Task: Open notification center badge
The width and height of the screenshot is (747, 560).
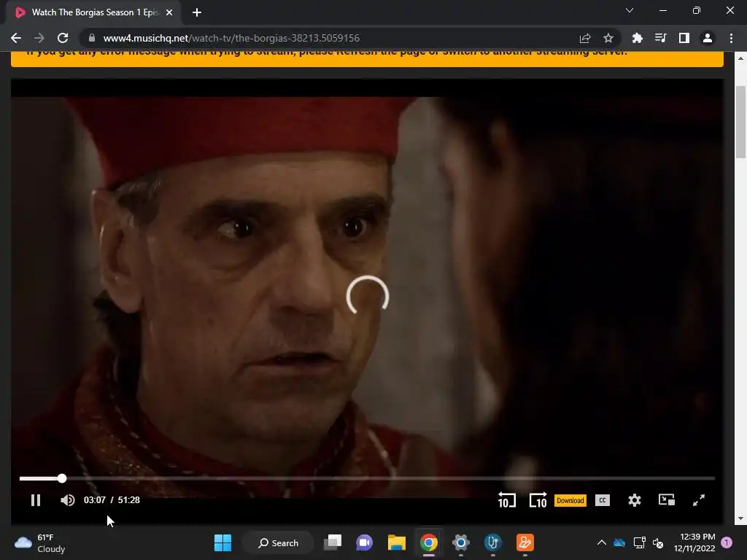Action: point(727,542)
